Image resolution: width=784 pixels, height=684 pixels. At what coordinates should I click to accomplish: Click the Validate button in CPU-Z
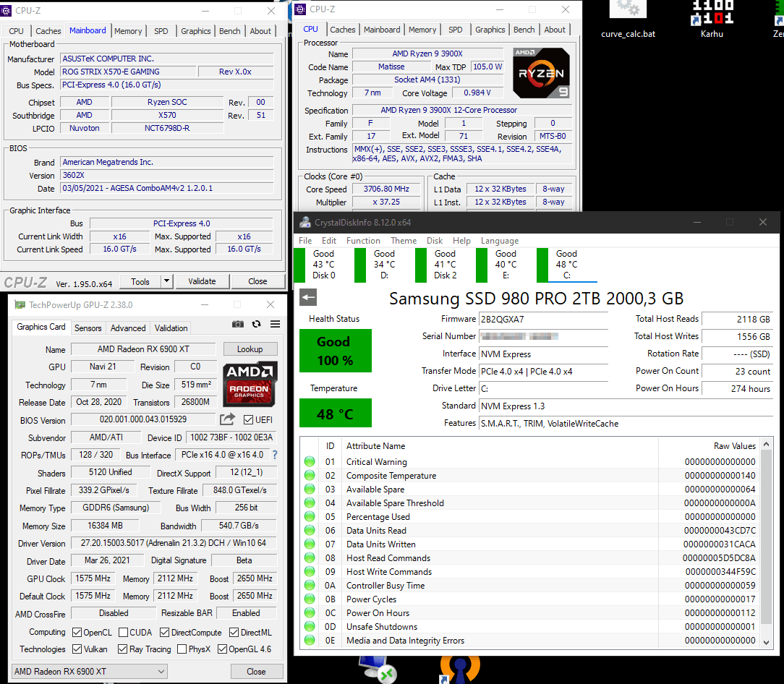pos(202,281)
